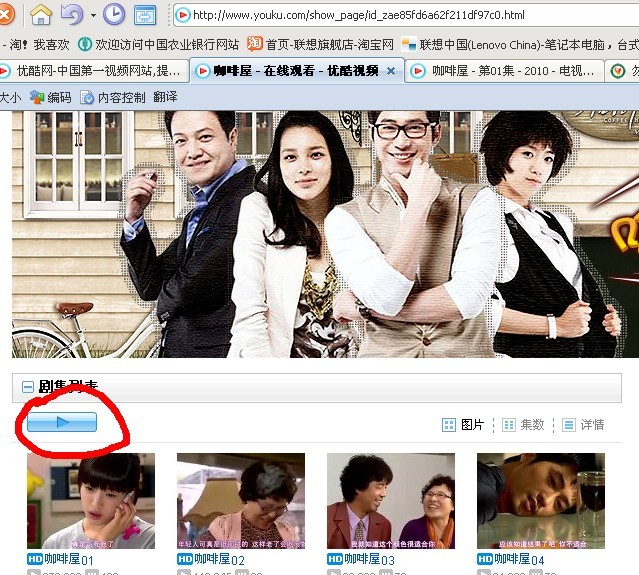Click the 大小 zoom size item
639x575 pixels.
(10, 97)
